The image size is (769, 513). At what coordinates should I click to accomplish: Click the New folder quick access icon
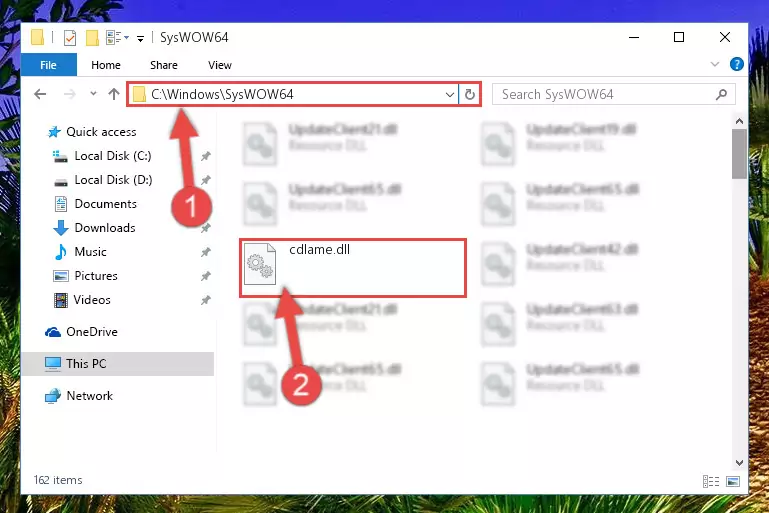point(92,37)
